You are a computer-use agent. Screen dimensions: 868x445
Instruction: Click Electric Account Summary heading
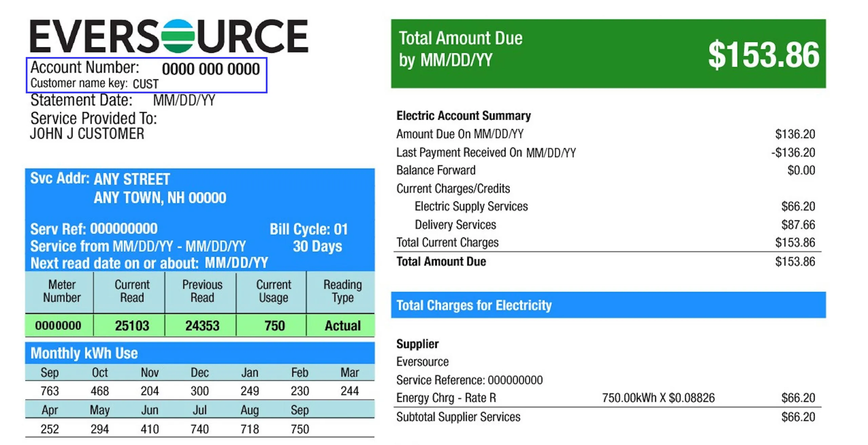[463, 116]
